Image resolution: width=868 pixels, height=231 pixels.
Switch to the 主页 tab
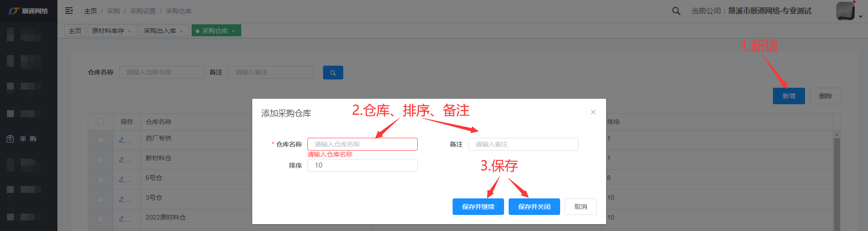click(75, 31)
